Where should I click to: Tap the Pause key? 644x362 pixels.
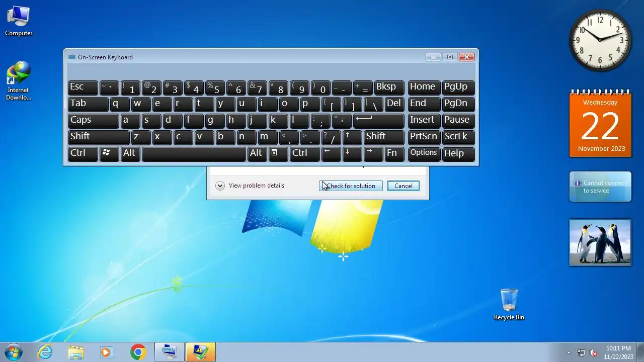pos(458,120)
